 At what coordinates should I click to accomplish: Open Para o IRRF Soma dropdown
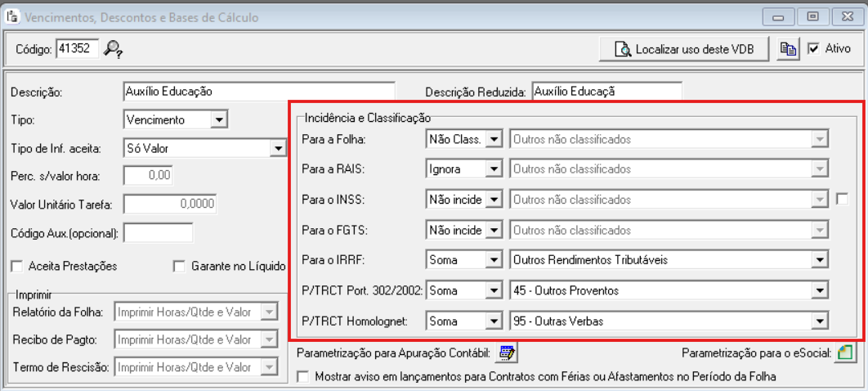click(x=493, y=260)
